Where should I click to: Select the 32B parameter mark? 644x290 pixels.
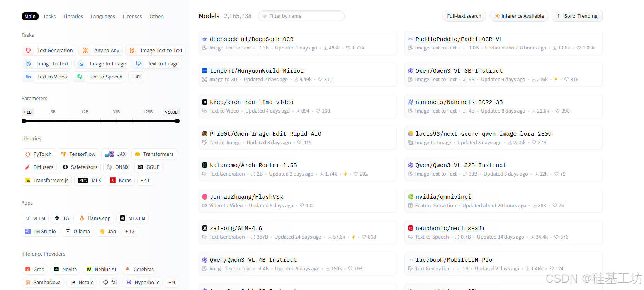pos(116,112)
